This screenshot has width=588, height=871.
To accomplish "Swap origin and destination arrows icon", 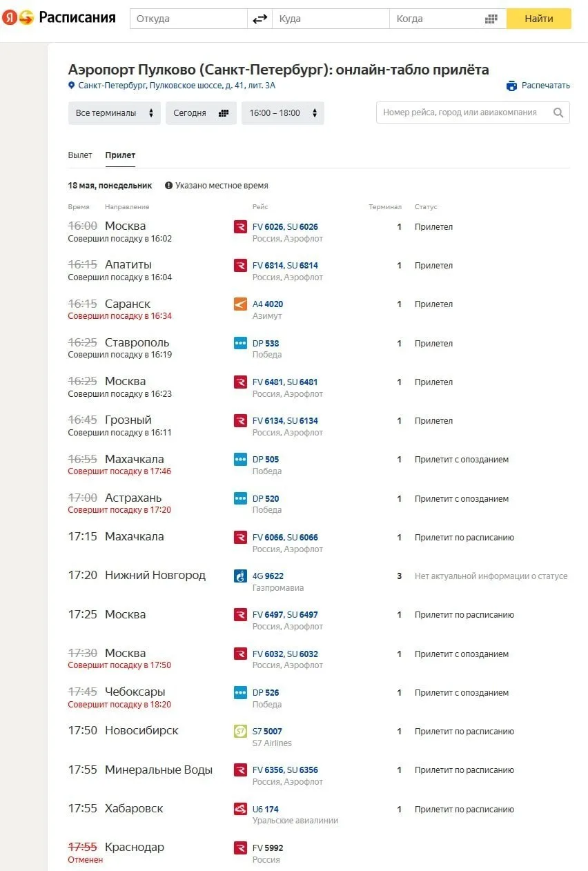I will (259, 19).
